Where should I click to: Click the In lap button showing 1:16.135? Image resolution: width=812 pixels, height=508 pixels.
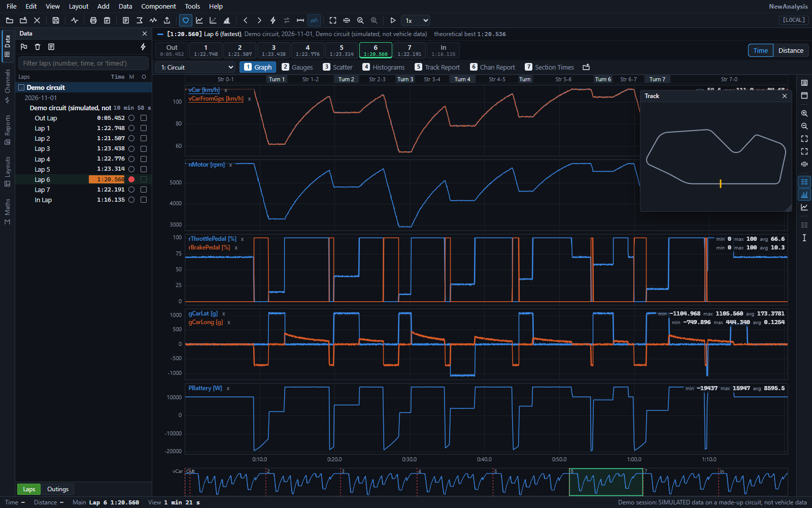pyautogui.click(x=444, y=50)
